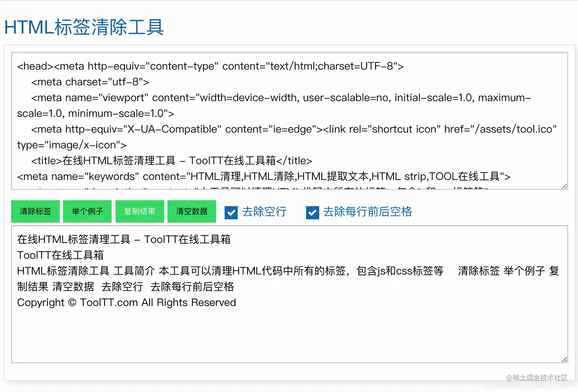Viewport: 578px width, 392px height.
Task: Clear all data with 清空数据 button
Action: click(x=192, y=211)
